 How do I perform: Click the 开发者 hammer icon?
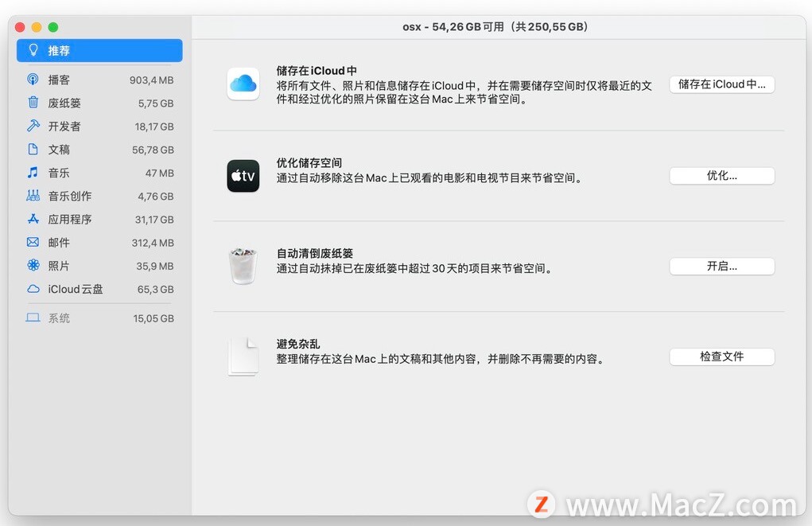point(32,126)
